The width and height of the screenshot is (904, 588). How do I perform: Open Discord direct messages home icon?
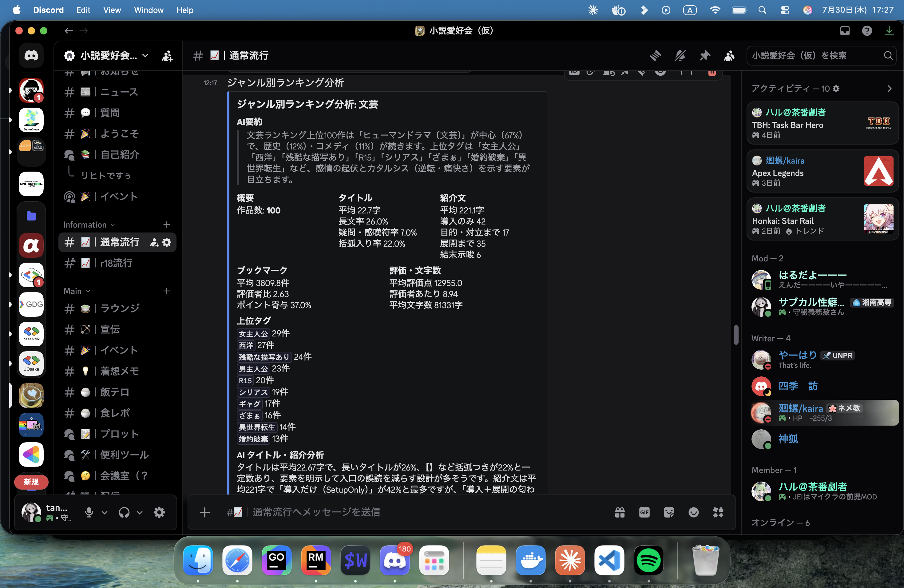pos(31,55)
